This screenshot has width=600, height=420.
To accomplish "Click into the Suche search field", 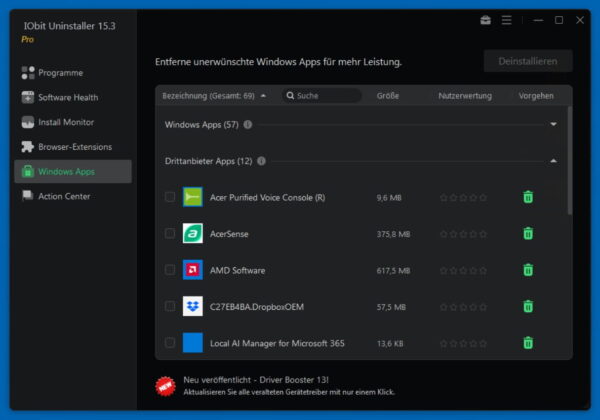I will pyautogui.click(x=322, y=96).
